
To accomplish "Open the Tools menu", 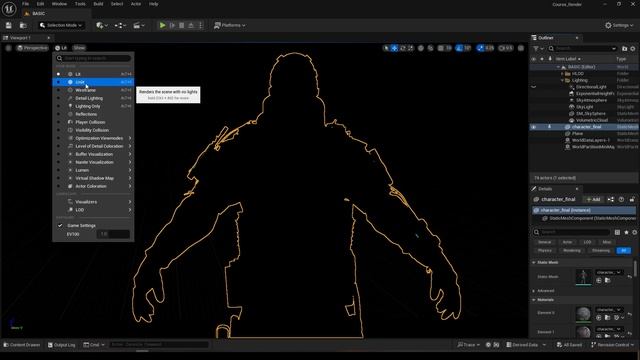I will pos(80,4).
